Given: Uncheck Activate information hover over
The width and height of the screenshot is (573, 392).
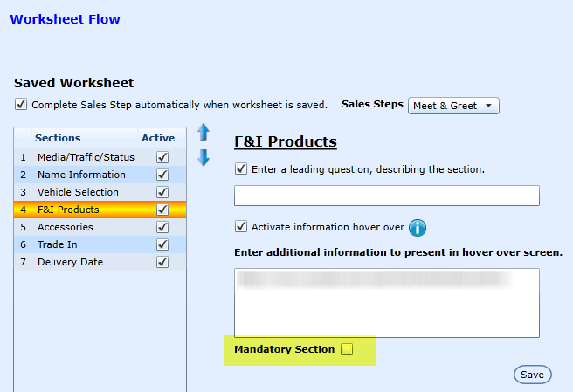Looking at the screenshot, I should (x=241, y=227).
